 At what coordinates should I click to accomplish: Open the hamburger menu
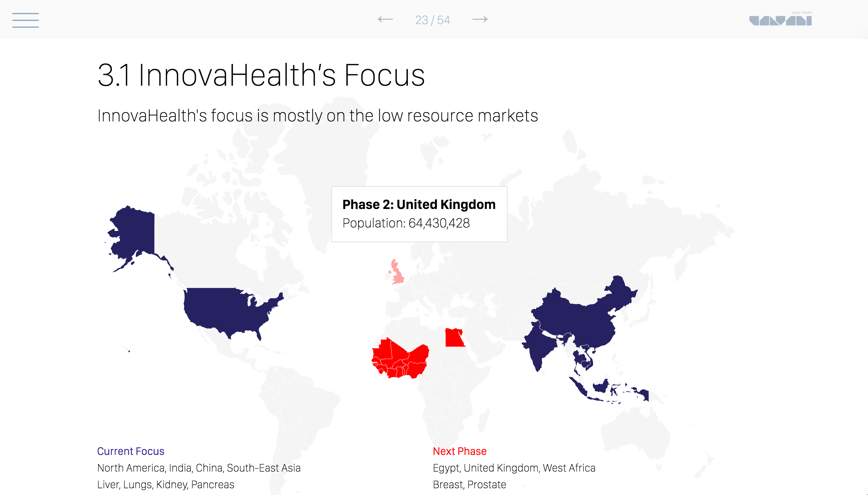26,20
